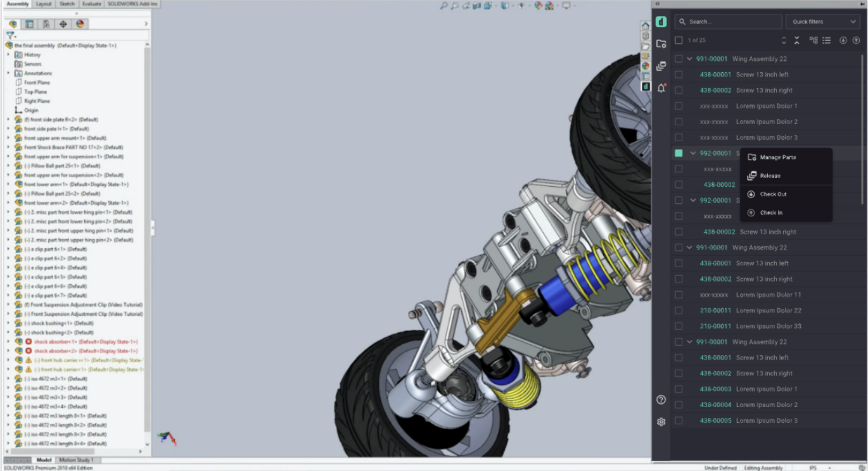Viewport: 868px width, 471px height.
Task: Expand the History node in the feature tree
Action: point(9,55)
